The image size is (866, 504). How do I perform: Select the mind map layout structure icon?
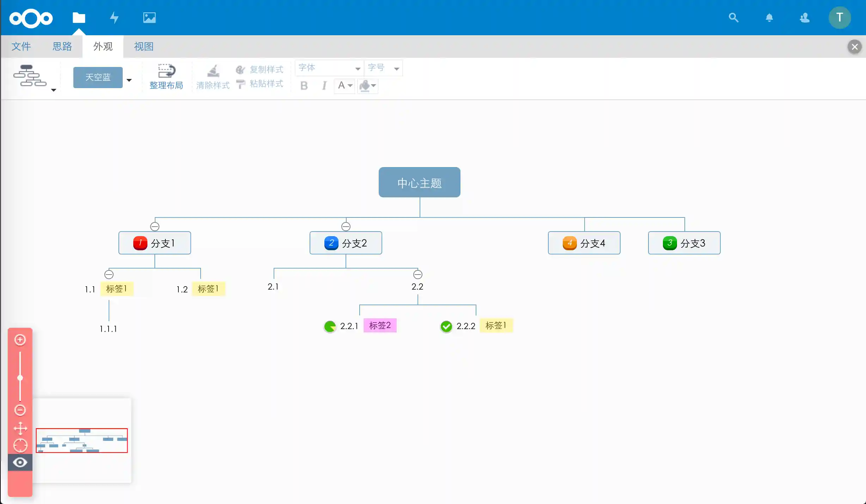coord(30,76)
